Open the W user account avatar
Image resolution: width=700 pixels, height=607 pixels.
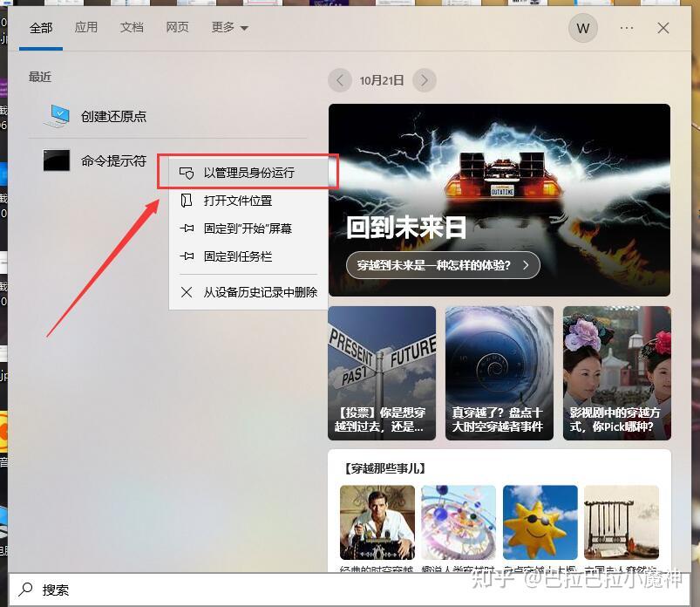pos(582,28)
